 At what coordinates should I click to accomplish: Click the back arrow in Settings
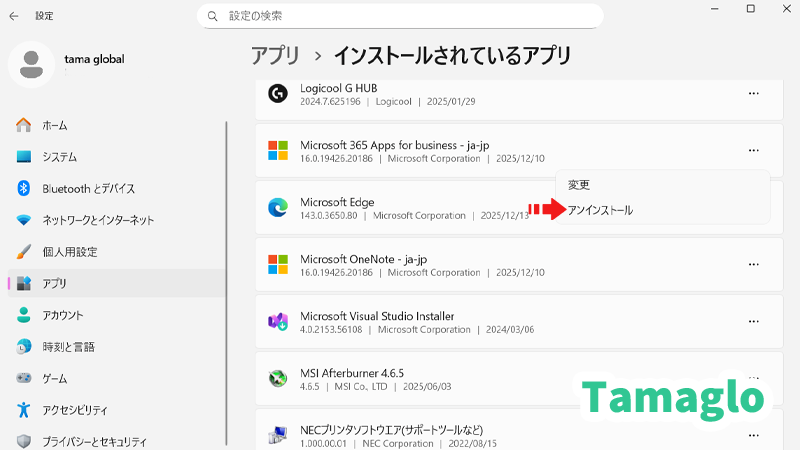tap(14, 16)
